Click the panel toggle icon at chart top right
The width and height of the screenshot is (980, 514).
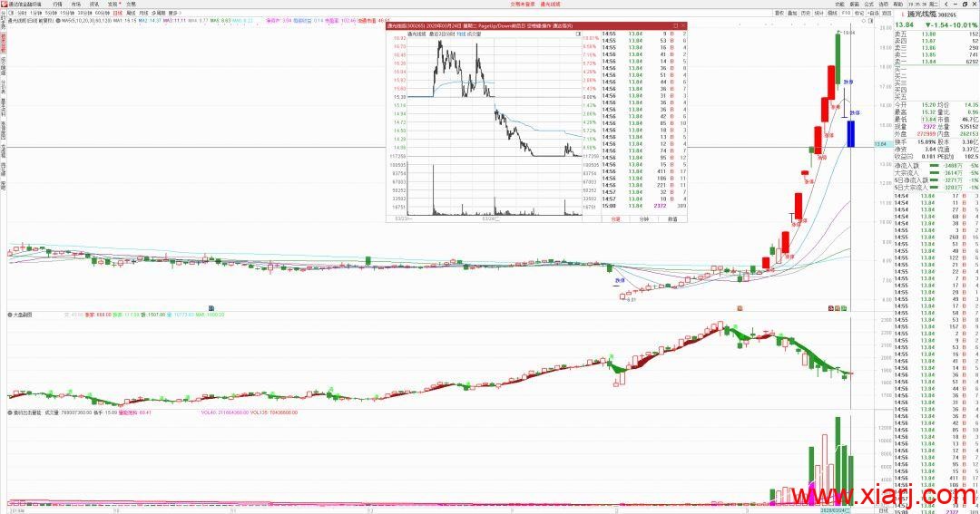point(870,21)
